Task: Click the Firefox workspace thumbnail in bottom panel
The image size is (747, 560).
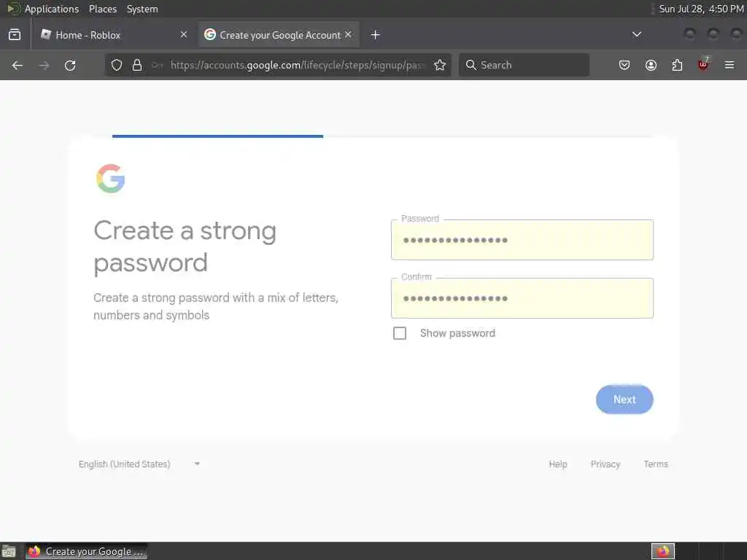Action: point(663,551)
